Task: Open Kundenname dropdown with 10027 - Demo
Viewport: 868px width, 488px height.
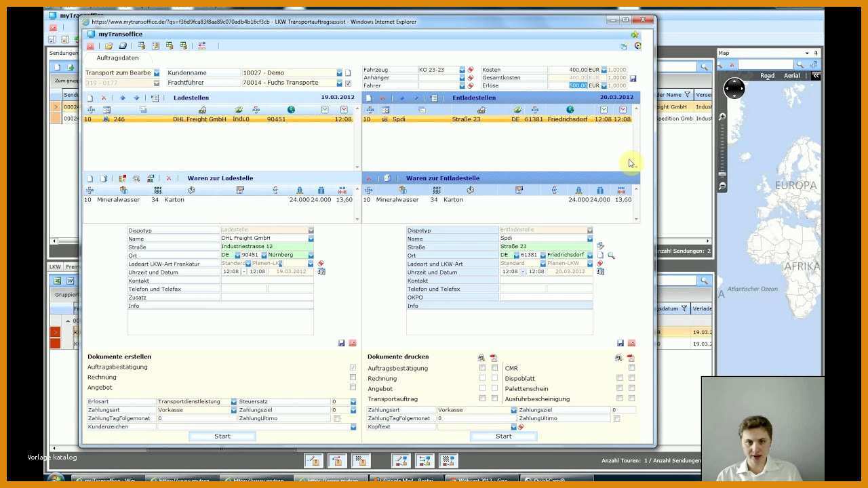Action: click(x=340, y=73)
